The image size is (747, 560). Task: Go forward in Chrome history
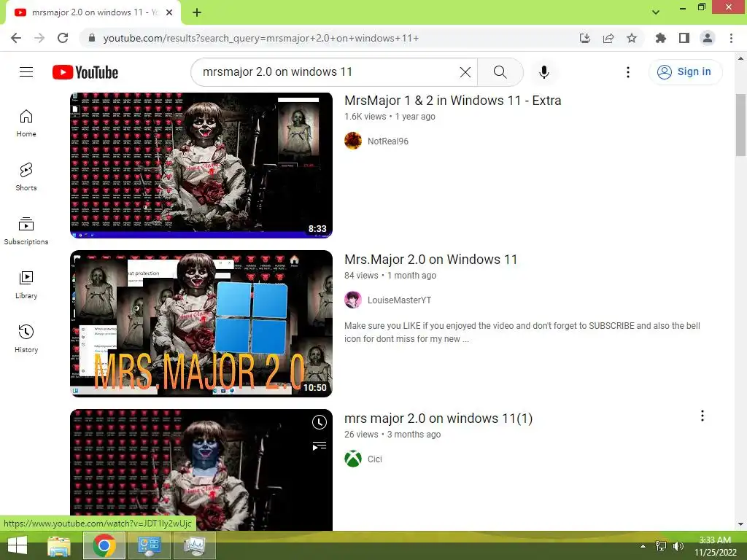click(x=39, y=38)
